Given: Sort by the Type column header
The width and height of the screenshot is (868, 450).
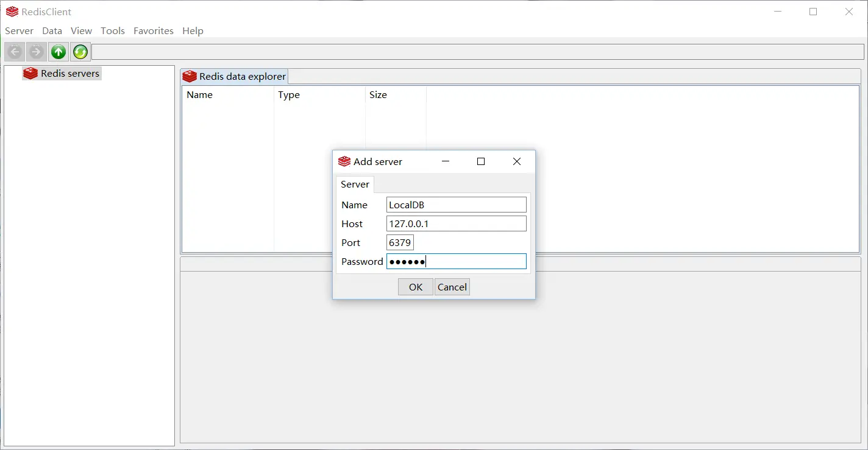Looking at the screenshot, I should click(x=319, y=94).
